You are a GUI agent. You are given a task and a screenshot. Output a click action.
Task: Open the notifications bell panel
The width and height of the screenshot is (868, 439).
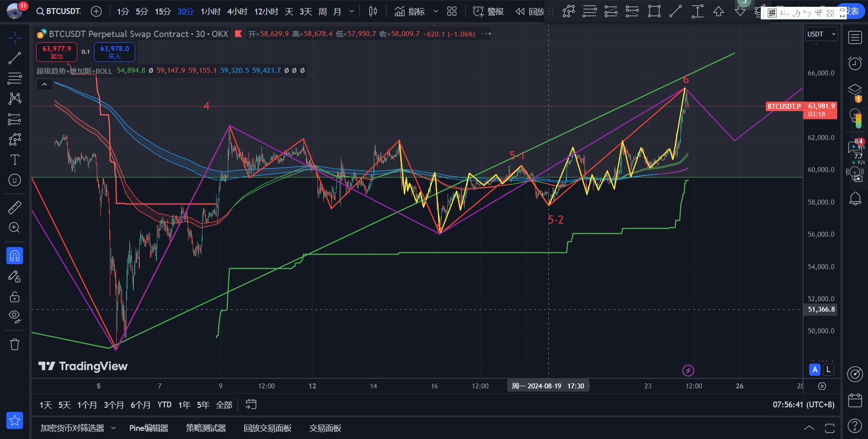click(855, 199)
